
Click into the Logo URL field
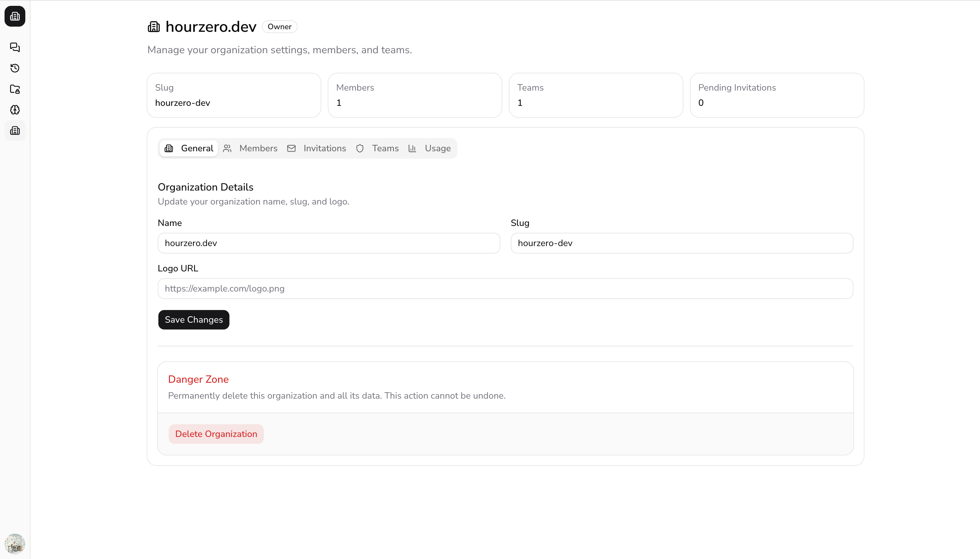[505, 288]
